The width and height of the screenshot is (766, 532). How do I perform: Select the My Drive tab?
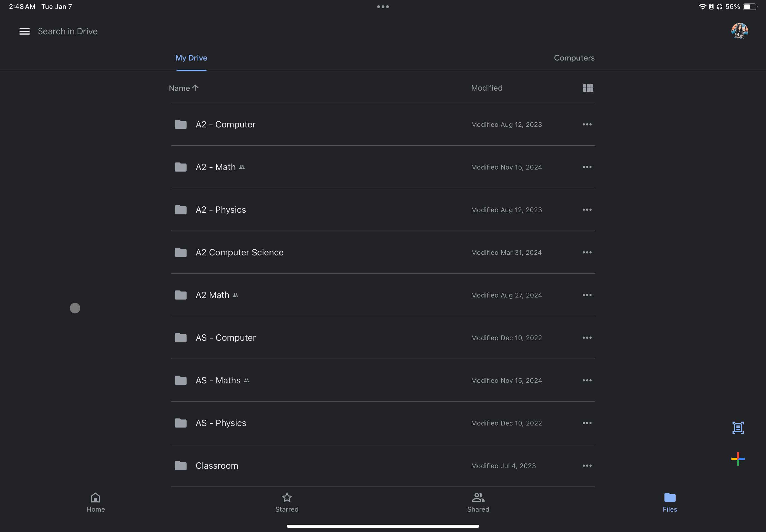191,58
